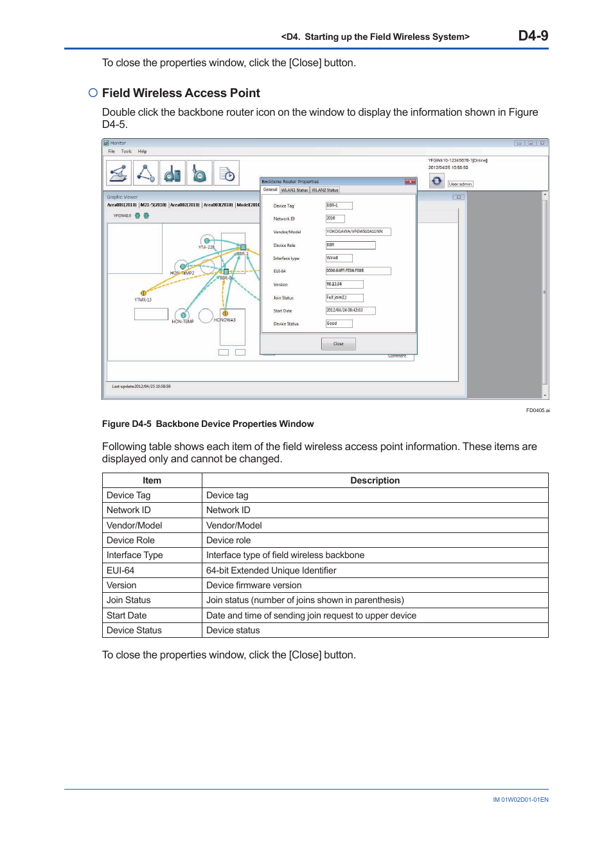Click the 'Field Wireless Access Point' heading
The image size is (613, 868).
click(x=181, y=93)
